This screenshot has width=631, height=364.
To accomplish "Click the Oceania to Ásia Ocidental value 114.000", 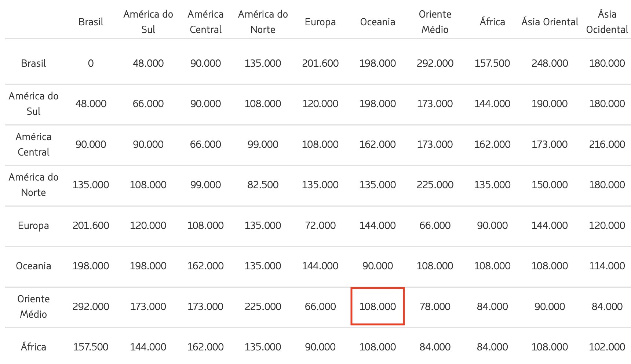I will tap(607, 266).
